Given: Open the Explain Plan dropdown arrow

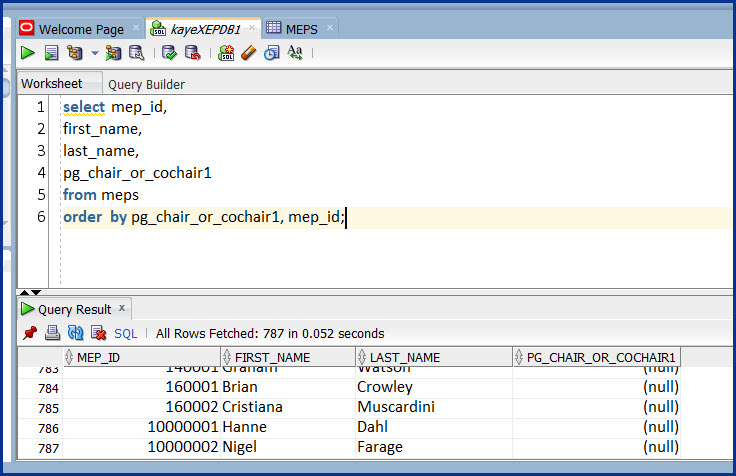Looking at the screenshot, I should click(x=94, y=53).
